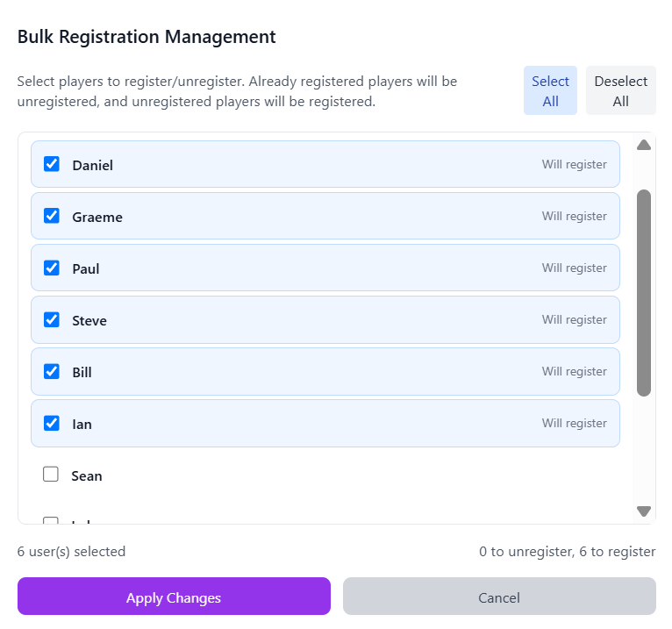Uncheck the Graeme checkbox

pyautogui.click(x=52, y=216)
